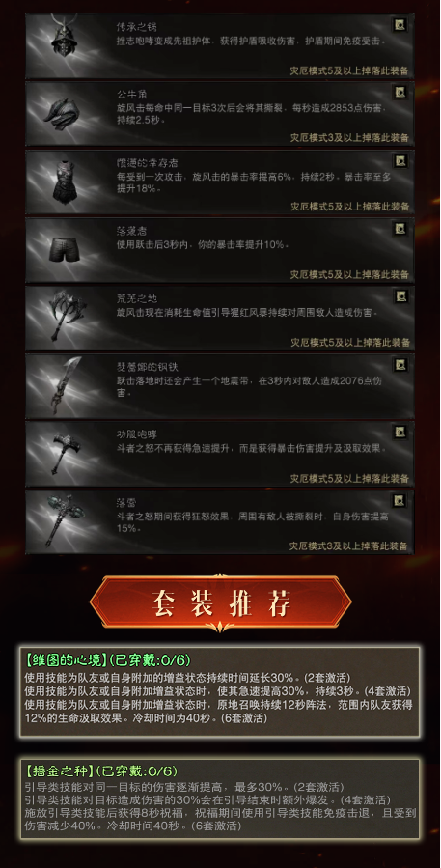Image resolution: width=441 pixels, height=868 pixels.
Task: Select the 公牛角 shoulder armor icon
Action: pyautogui.click(x=63, y=111)
